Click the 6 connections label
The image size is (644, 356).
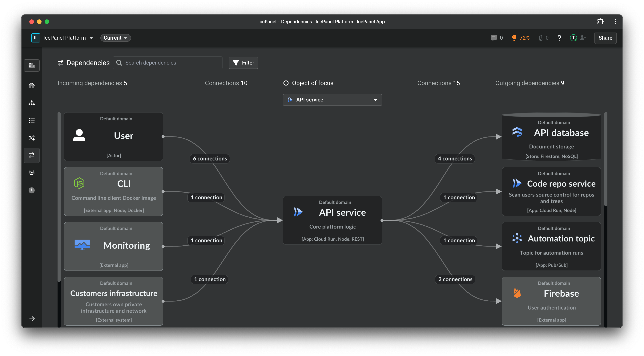click(x=210, y=159)
